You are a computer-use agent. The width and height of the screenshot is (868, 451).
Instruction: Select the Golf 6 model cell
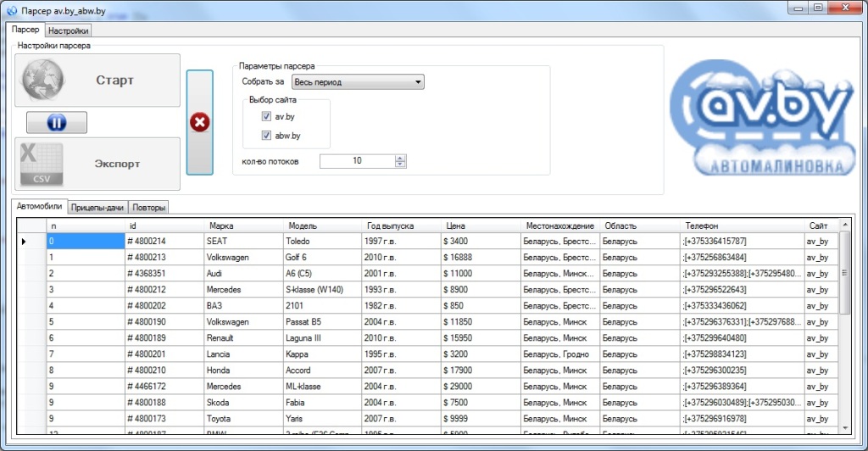tap(323, 258)
